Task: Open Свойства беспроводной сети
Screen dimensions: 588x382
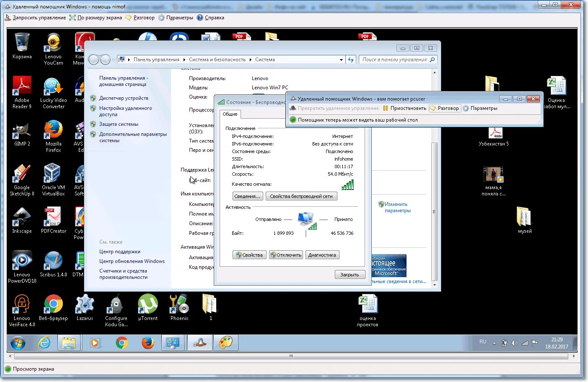Action: [301, 196]
